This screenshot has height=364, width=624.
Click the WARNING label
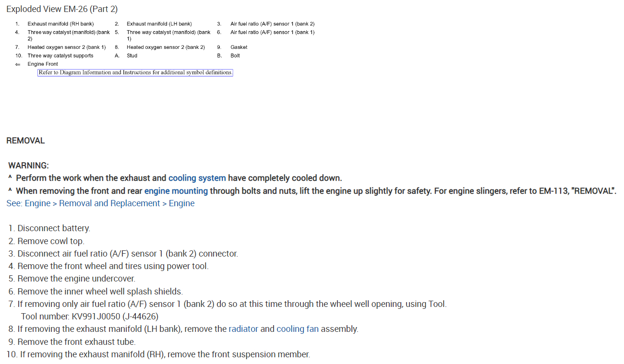tap(28, 165)
